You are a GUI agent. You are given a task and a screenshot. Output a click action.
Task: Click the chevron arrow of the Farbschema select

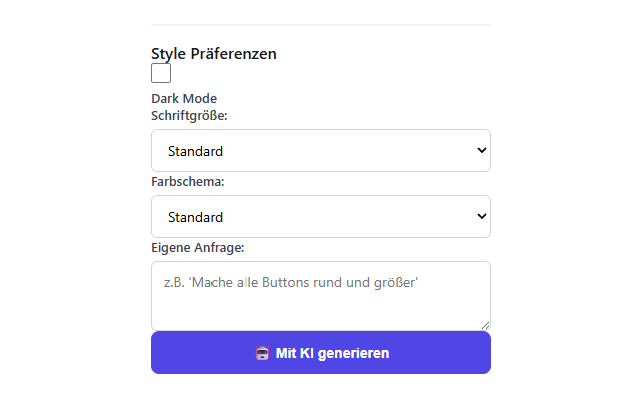pyautogui.click(x=482, y=216)
